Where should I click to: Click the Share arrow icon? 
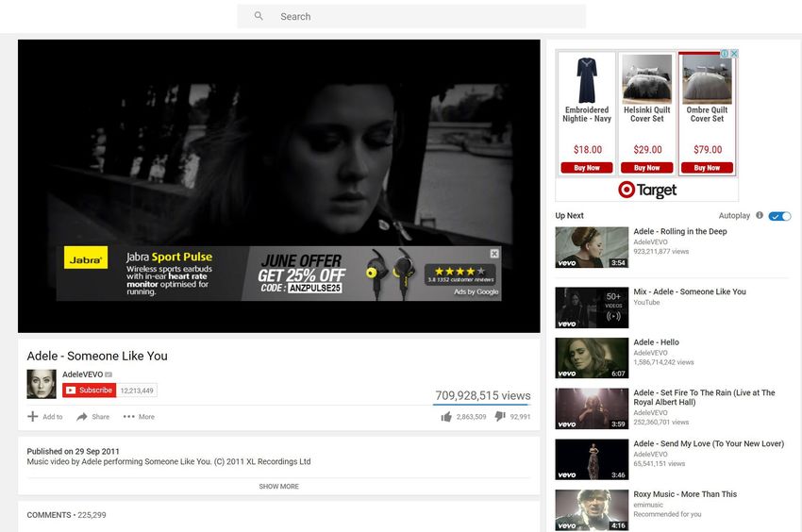click(82, 417)
